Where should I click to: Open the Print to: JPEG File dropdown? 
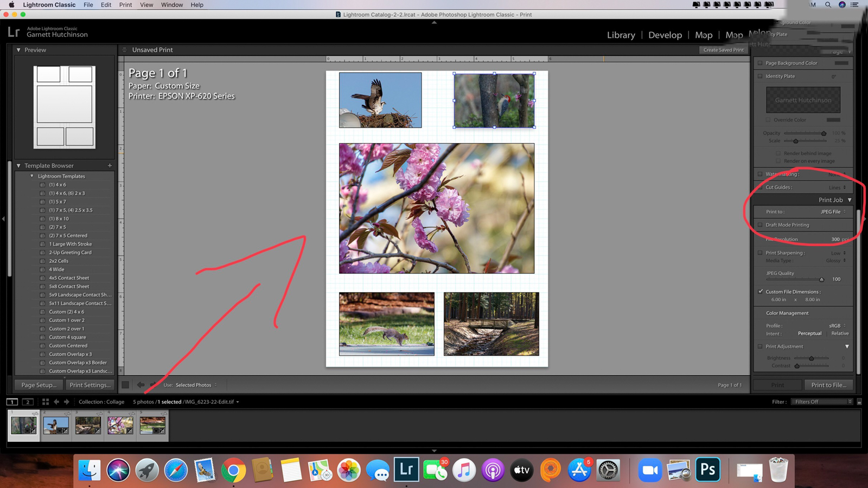tap(831, 211)
